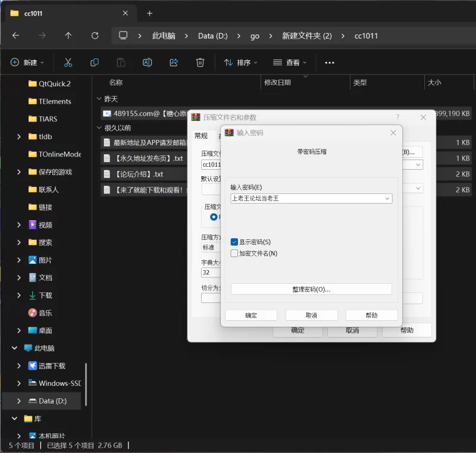Enable the 加密文件名(N) checkbox
This screenshot has width=476, height=453.
pyautogui.click(x=234, y=254)
